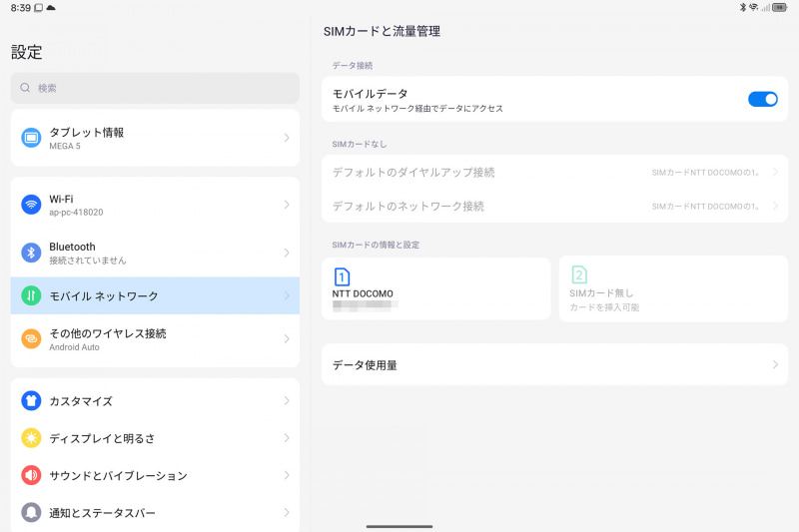Tap the search magnifier icon
The image size is (799, 532).
[x=25, y=88]
